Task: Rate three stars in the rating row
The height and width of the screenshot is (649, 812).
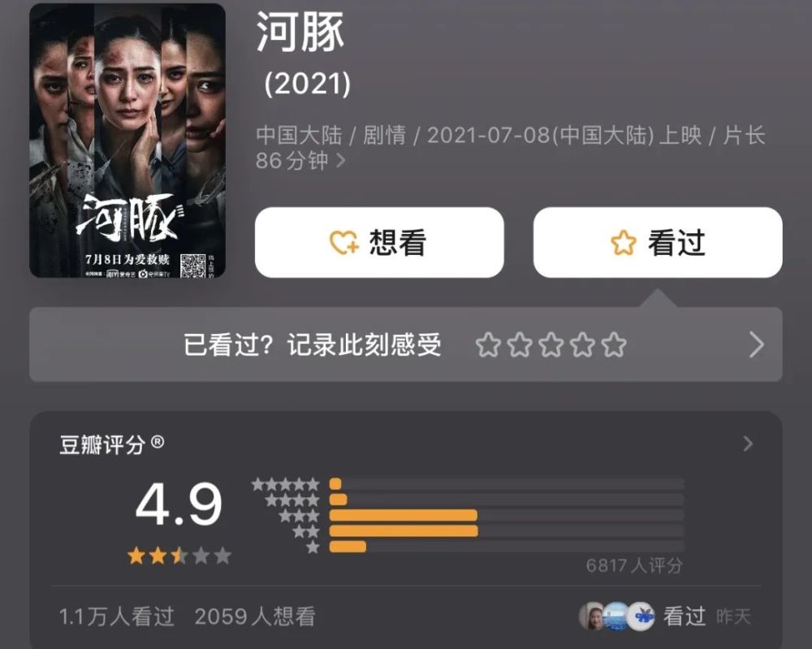Action: point(551,345)
